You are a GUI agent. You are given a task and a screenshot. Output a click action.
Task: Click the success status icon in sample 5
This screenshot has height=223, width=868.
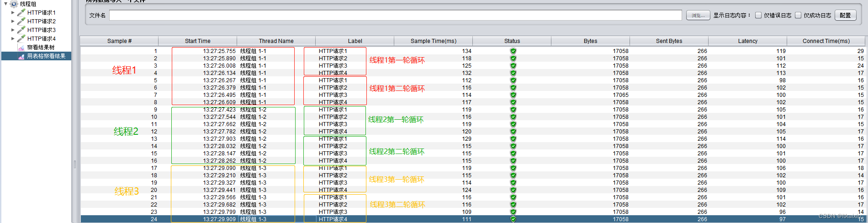(x=513, y=80)
